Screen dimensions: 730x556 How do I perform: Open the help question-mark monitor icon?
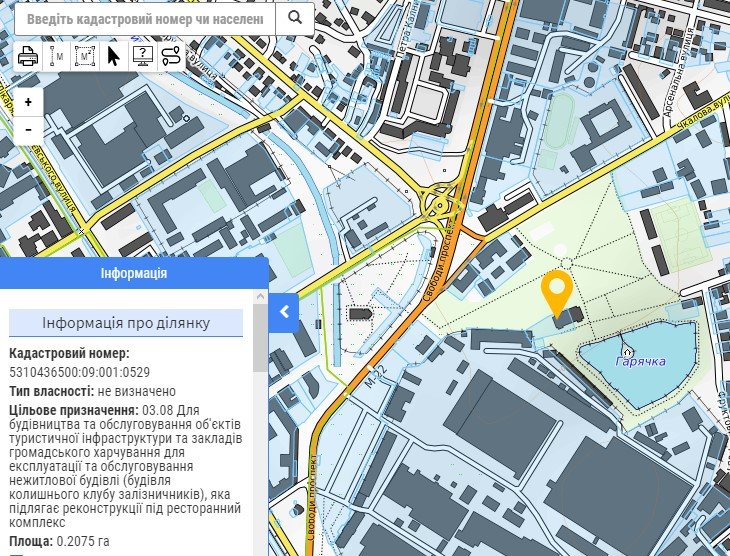[142, 55]
